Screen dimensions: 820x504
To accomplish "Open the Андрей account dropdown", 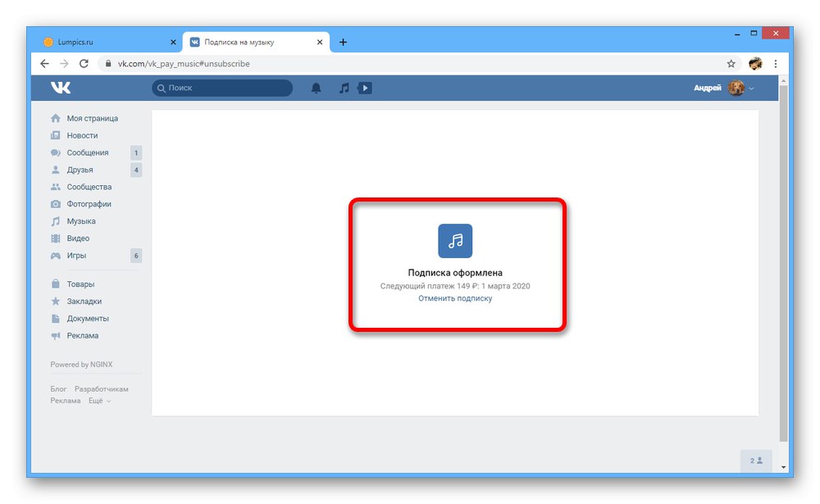I will pos(724,88).
